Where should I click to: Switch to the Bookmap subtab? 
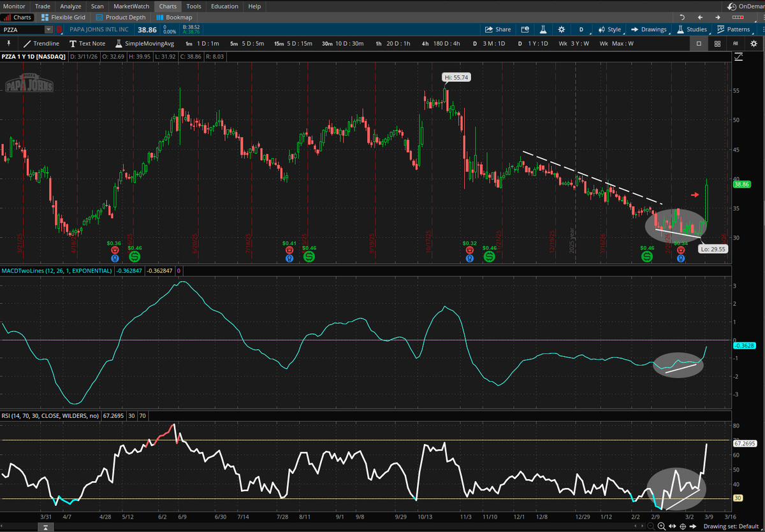pyautogui.click(x=174, y=17)
